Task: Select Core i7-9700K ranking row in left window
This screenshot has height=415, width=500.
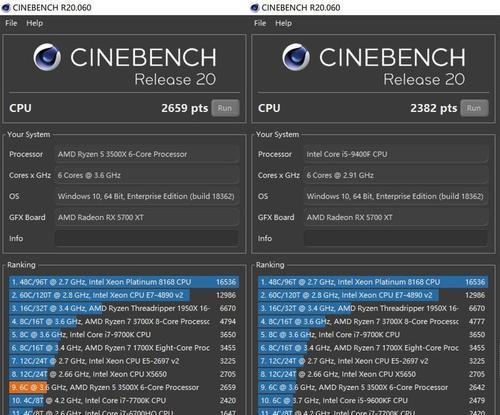Action: click(x=124, y=335)
